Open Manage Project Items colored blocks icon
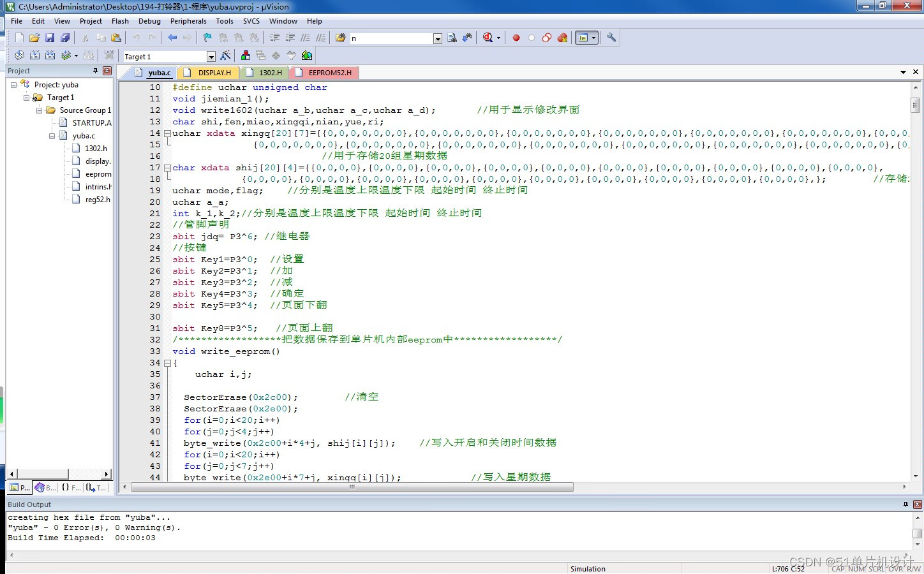The width and height of the screenshot is (924, 574). click(x=246, y=55)
